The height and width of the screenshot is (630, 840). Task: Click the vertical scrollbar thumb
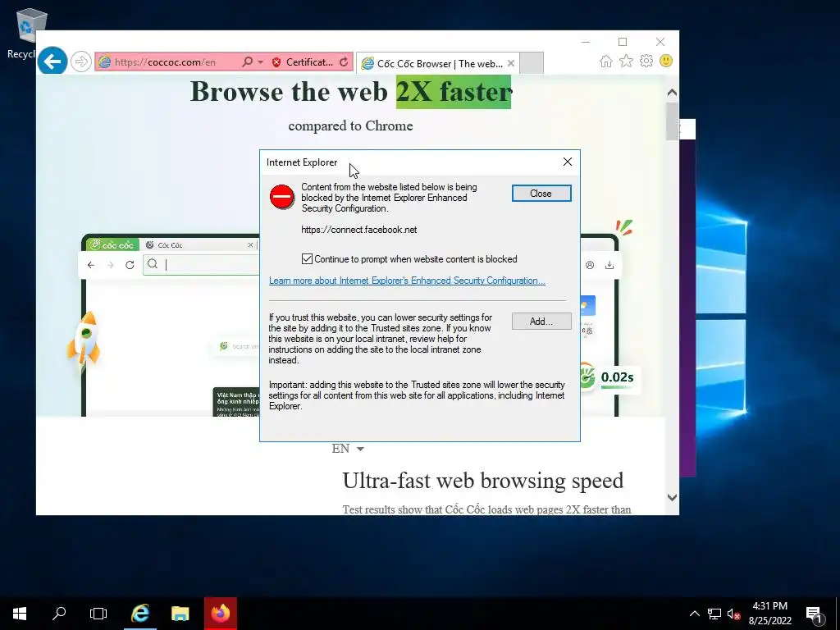click(672, 121)
